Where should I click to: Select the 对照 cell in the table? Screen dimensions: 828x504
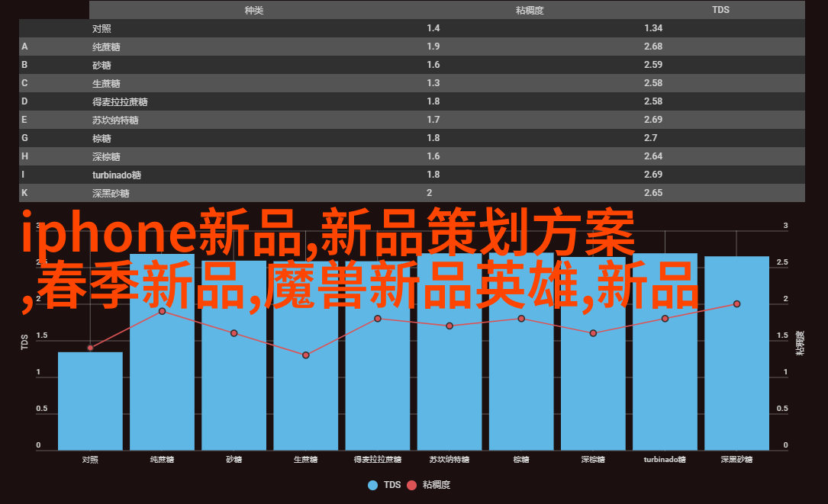click(x=101, y=28)
